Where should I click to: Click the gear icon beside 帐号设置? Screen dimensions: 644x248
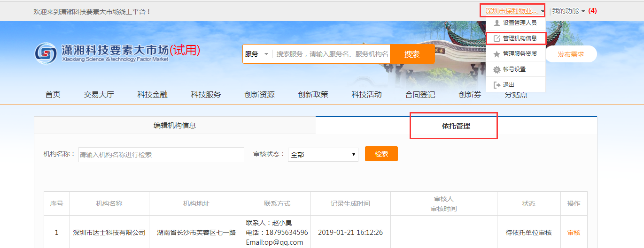(497, 69)
